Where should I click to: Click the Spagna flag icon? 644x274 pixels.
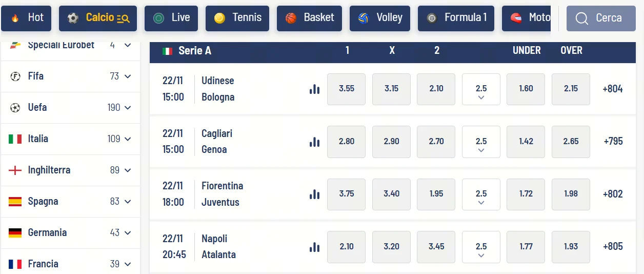point(15,202)
